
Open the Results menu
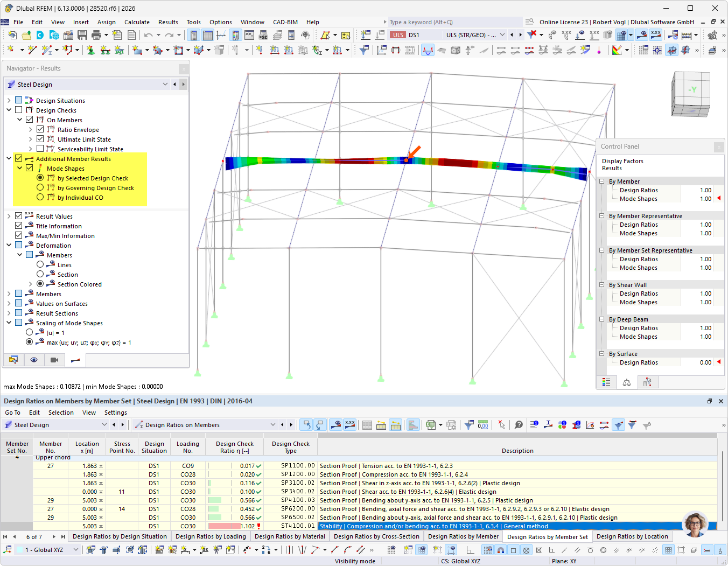[x=168, y=22]
